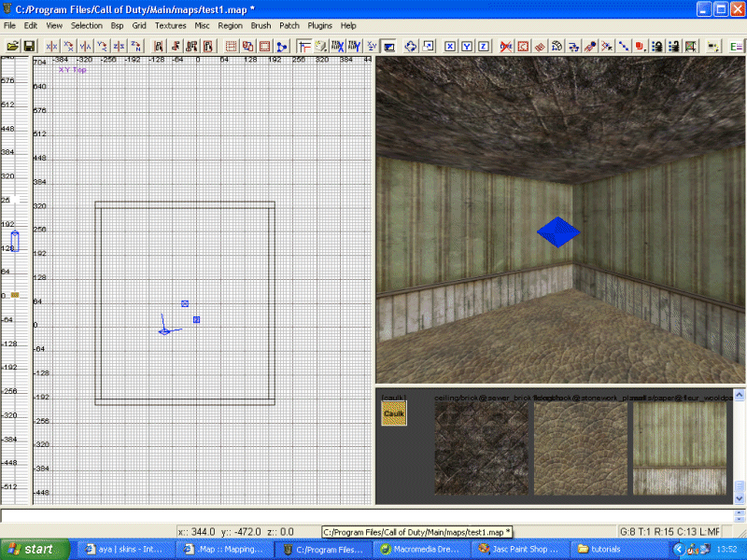
Task: Open the Textures menu
Action: coord(170,26)
